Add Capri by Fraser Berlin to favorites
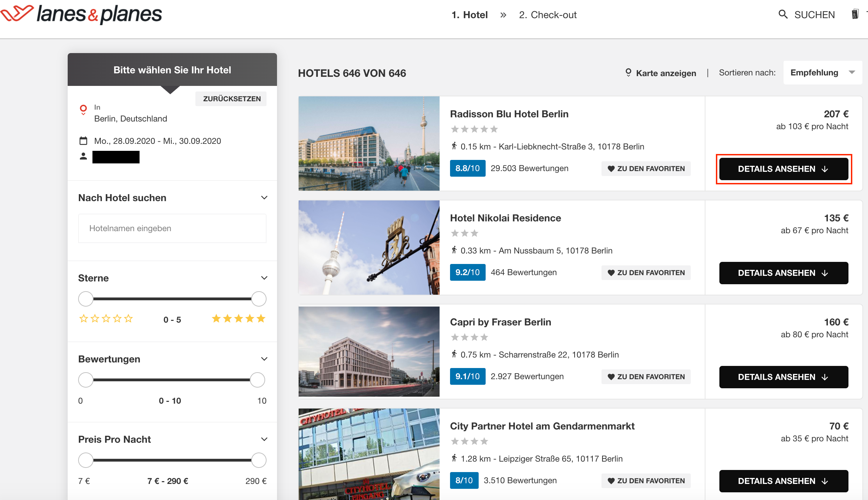This screenshot has height=500, width=868. (646, 377)
